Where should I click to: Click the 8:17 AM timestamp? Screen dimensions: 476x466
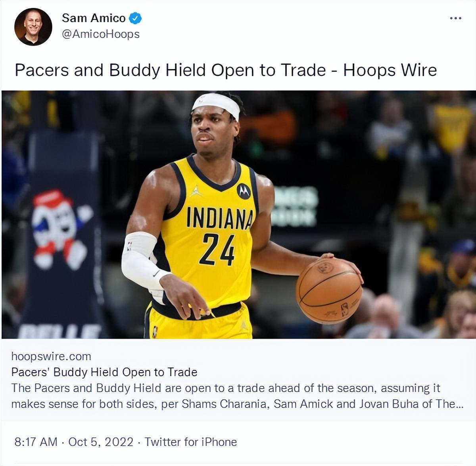36,442
